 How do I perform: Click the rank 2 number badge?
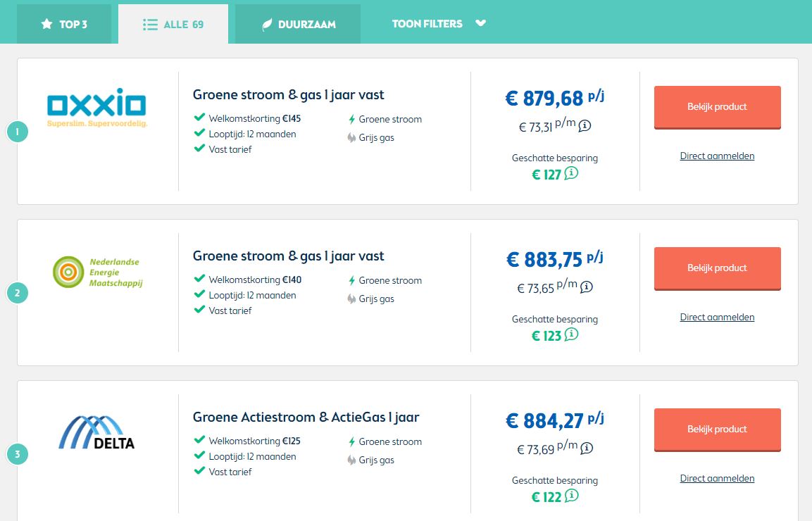pos(18,293)
